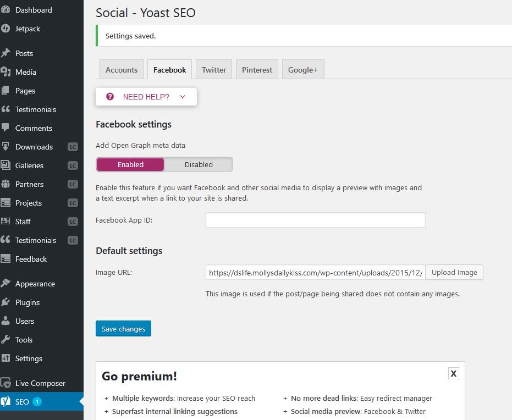
Task: Expand the Need Help panel chevron
Action: click(183, 97)
